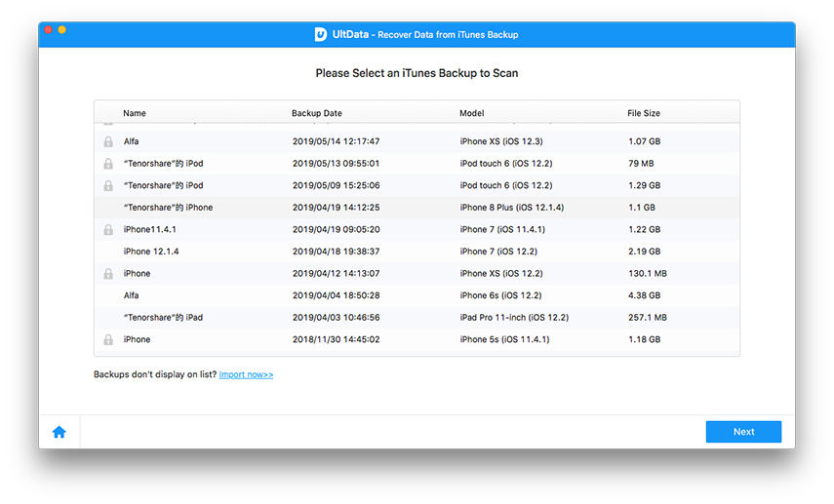Click lock icon on iPhone 2018/11/30 row
Screen dimensions: 834x504
108,339
